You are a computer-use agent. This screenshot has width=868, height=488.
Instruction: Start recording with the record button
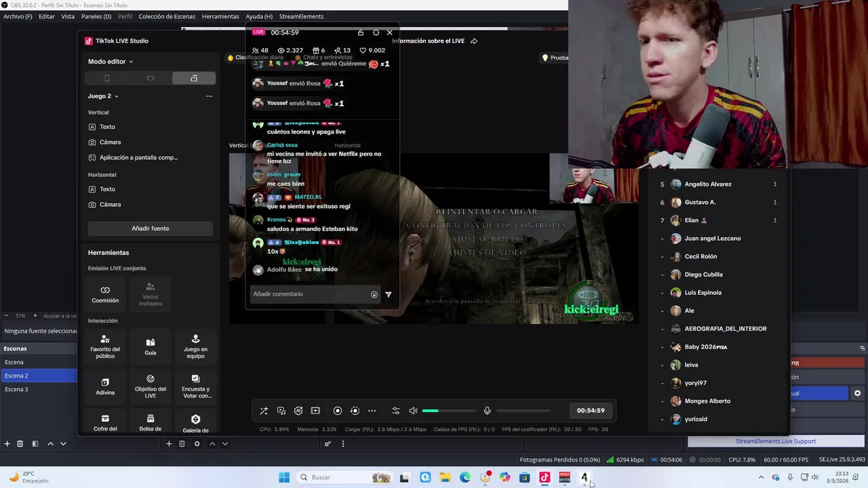coord(338,411)
